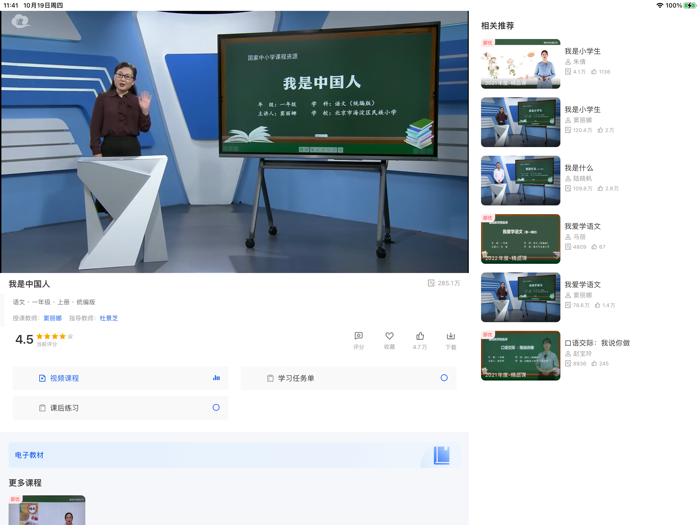Click author name 朱倩

[x=579, y=62]
